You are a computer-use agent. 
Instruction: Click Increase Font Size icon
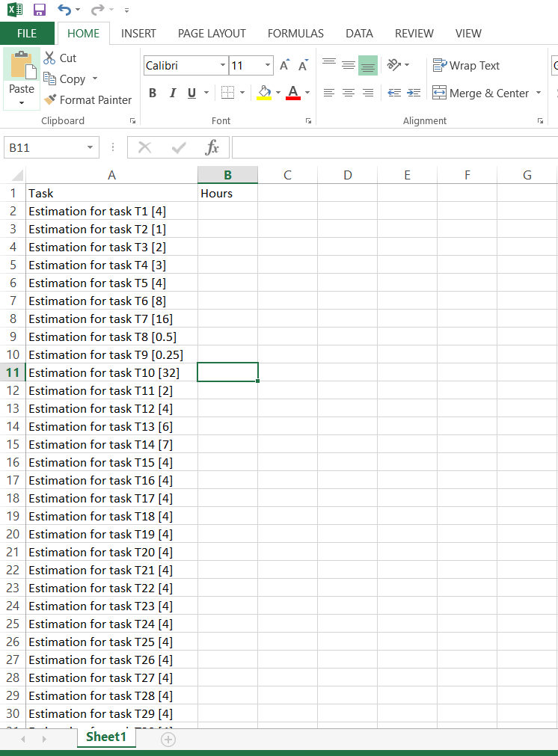click(x=284, y=66)
